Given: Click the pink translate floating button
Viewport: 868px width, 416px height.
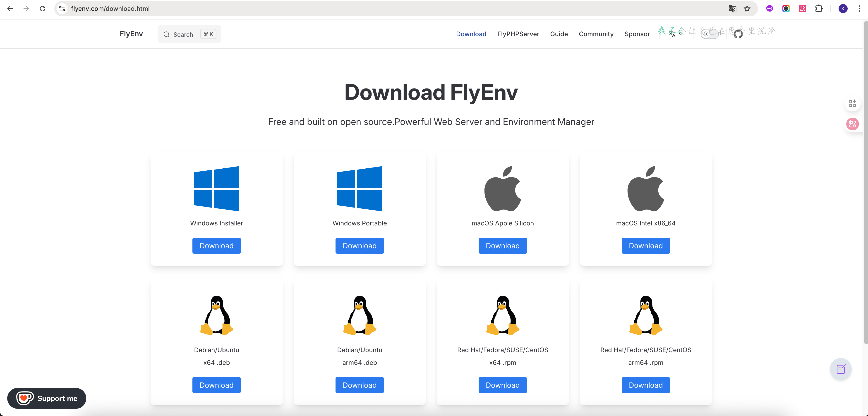Looking at the screenshot, I should tap(852, 124).
